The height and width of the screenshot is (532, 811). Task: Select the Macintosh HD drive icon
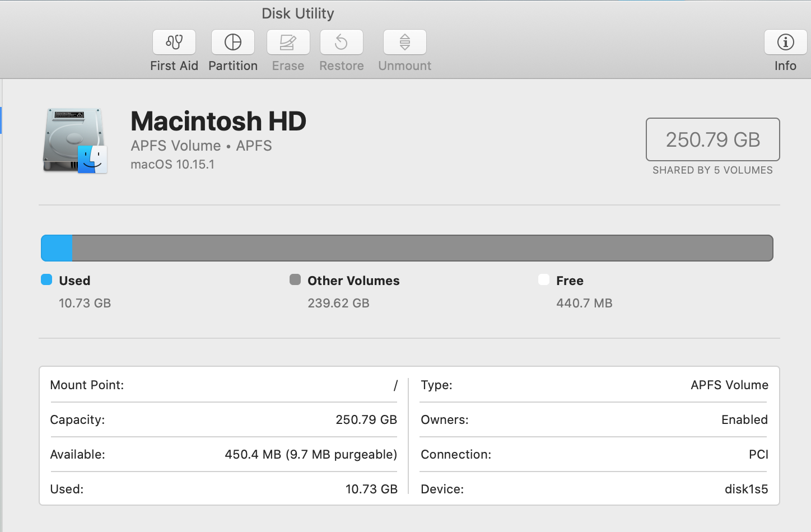[x=75, y=141]
